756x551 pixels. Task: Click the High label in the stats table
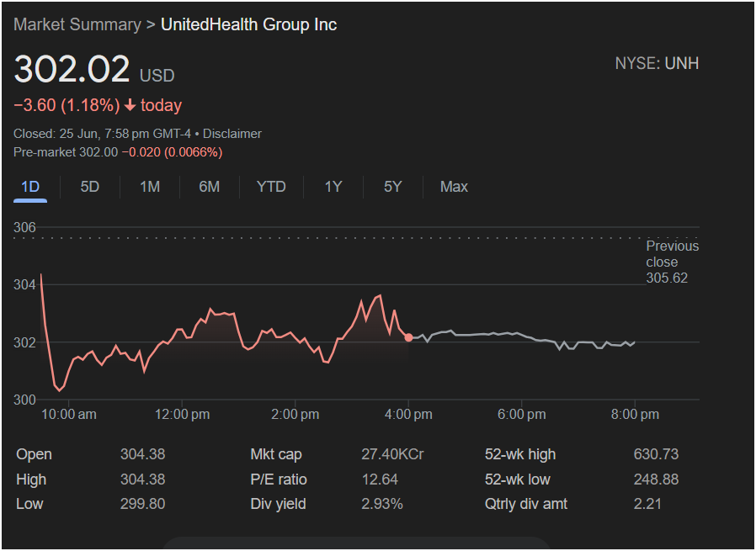[x=31, y=479]
